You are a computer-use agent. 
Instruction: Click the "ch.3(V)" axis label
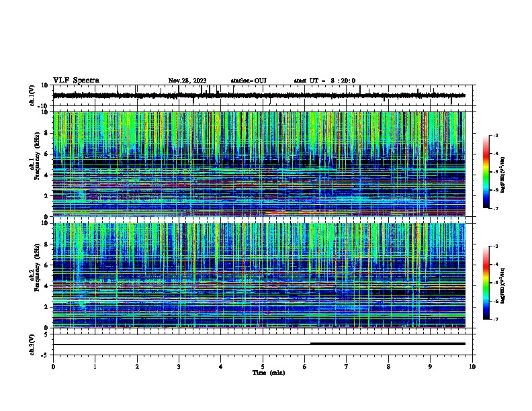pos(32,345)
